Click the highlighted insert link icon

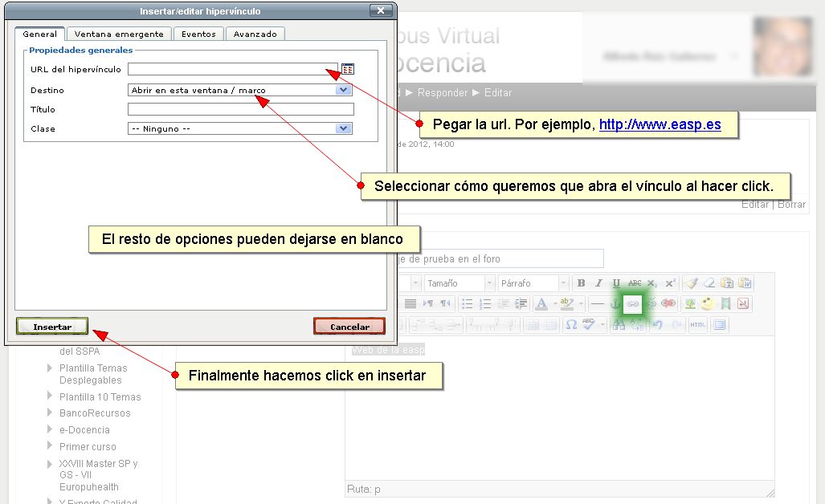(x=633, y=304)
